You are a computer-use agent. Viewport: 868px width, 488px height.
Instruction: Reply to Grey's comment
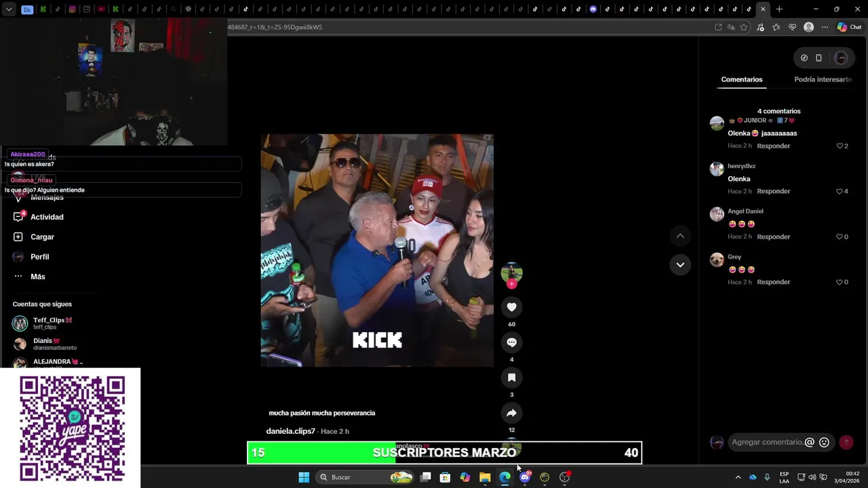pos(774,282)
